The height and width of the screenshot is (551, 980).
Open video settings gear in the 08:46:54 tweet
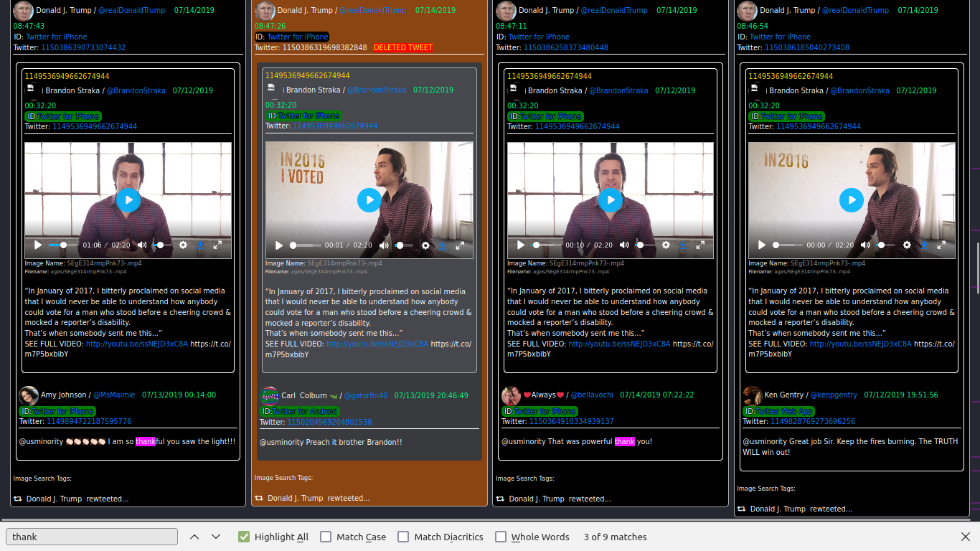[x=907, y=245]
